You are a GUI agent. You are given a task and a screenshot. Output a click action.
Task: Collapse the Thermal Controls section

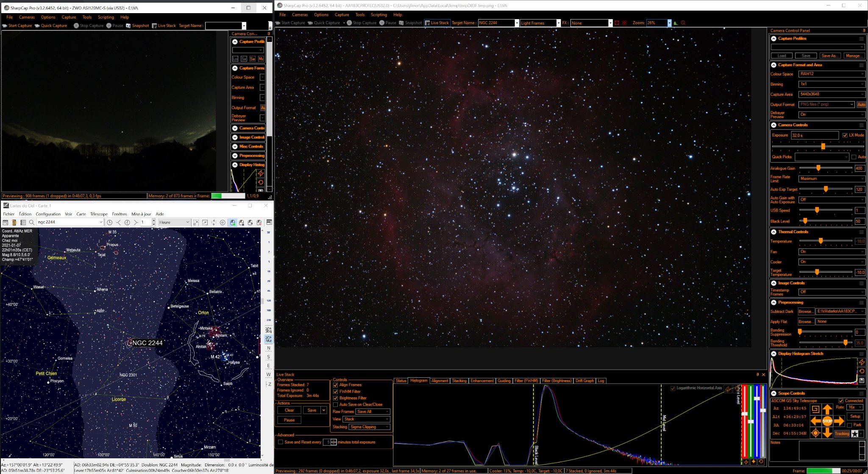pos(773,232)
